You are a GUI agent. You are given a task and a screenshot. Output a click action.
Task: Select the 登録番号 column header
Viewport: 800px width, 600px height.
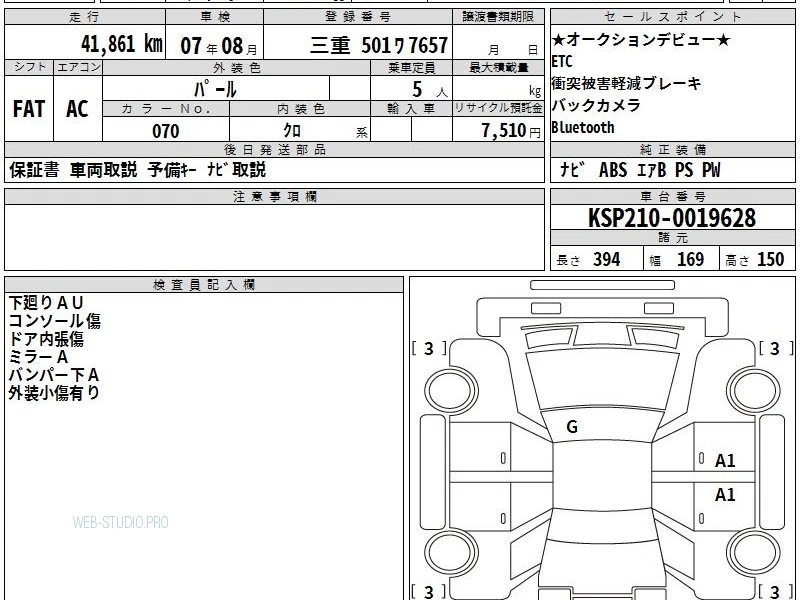coord(358,16)
